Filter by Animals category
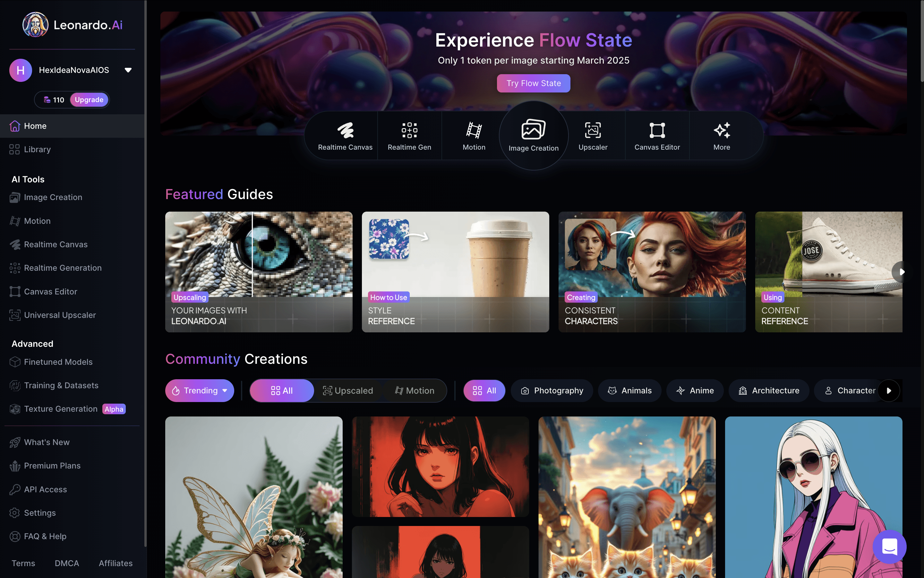Screen dimensions: 924x578 (x=629, y=391)
